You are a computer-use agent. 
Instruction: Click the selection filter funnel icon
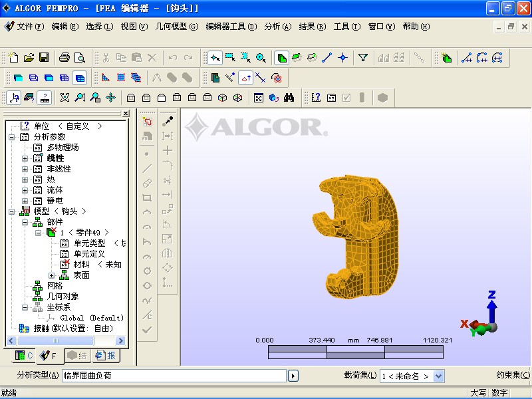click(x=363, y=57)
